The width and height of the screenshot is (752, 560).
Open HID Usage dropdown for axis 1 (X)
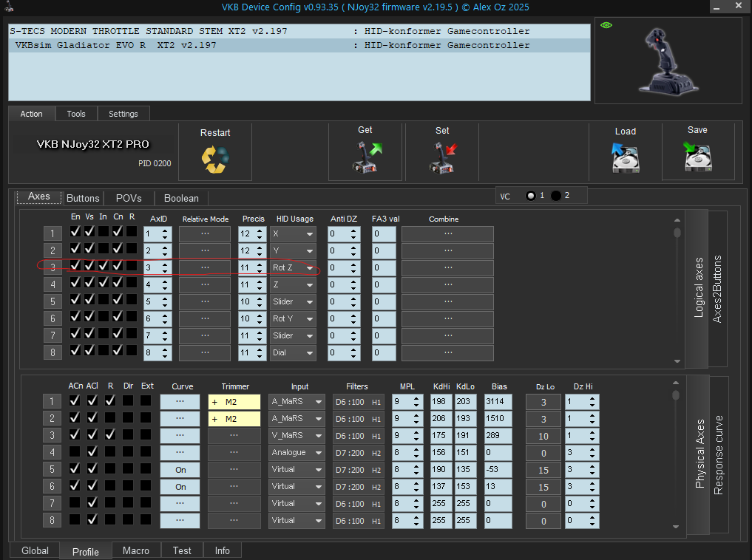[x=293, y=233]
